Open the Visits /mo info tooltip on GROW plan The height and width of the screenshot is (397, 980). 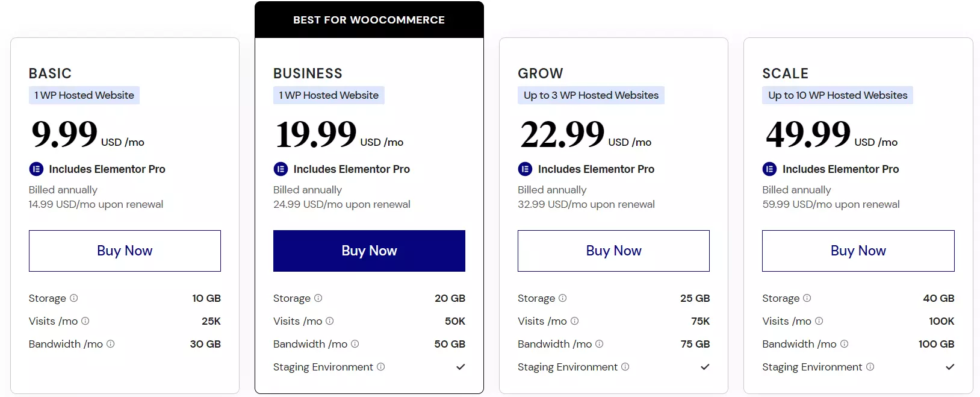coord(575,321)
